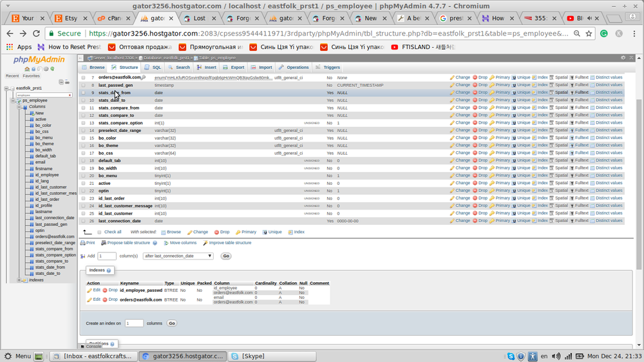Open the Insert tab

tap(207, 68)
